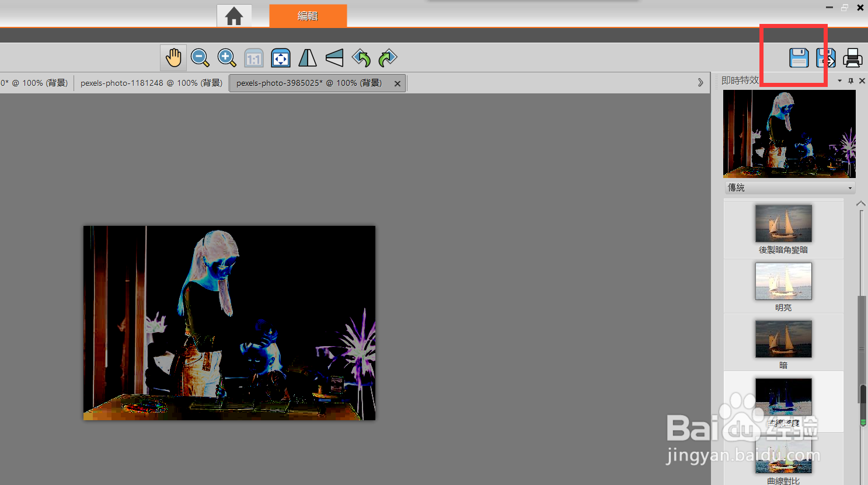Open Save As export icon
Viewport: 868px width, 485px height.
[825, 58]
